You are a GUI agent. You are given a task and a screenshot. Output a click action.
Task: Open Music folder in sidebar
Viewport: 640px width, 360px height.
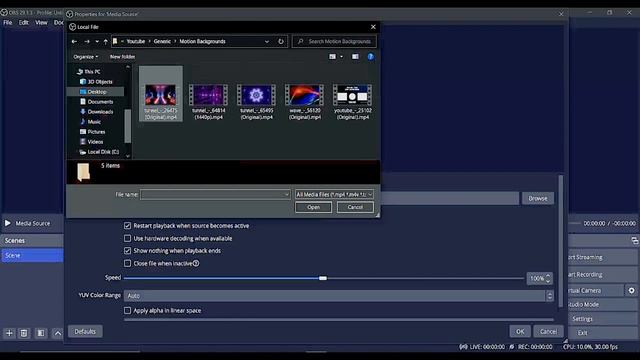point(91,122)
